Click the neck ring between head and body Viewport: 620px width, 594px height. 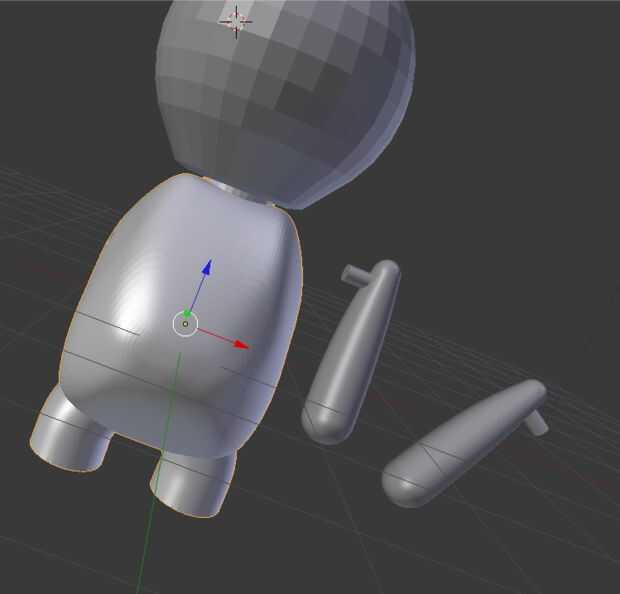[237, 192]
